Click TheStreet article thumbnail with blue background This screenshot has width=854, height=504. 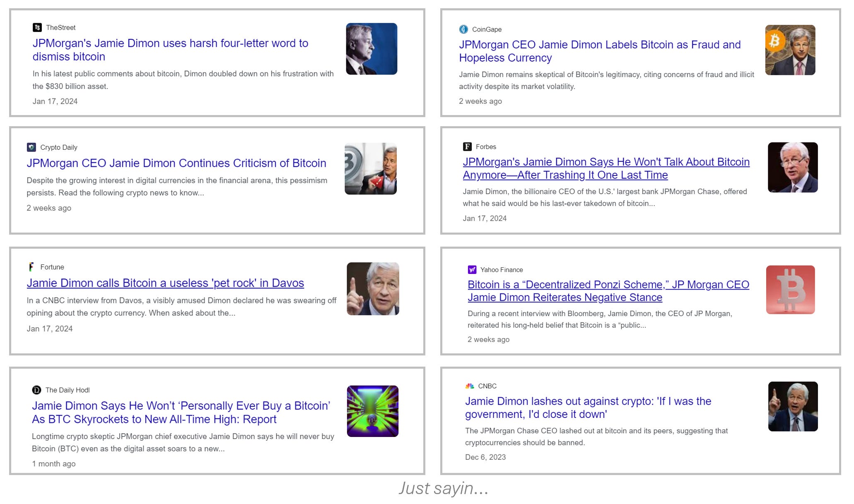372,49
